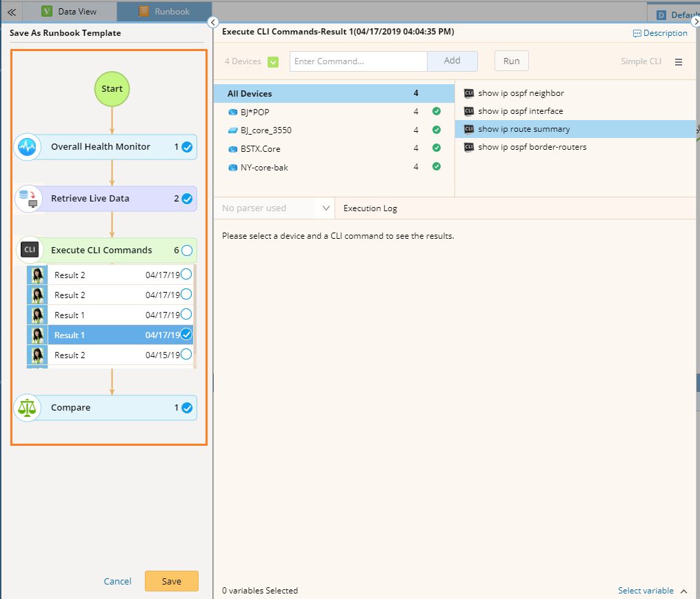Image resolution: width=700 pixels, height=599 pixels.
Task: Open the Data View tab
Action: pyautogui.click(x=69, y=12)
